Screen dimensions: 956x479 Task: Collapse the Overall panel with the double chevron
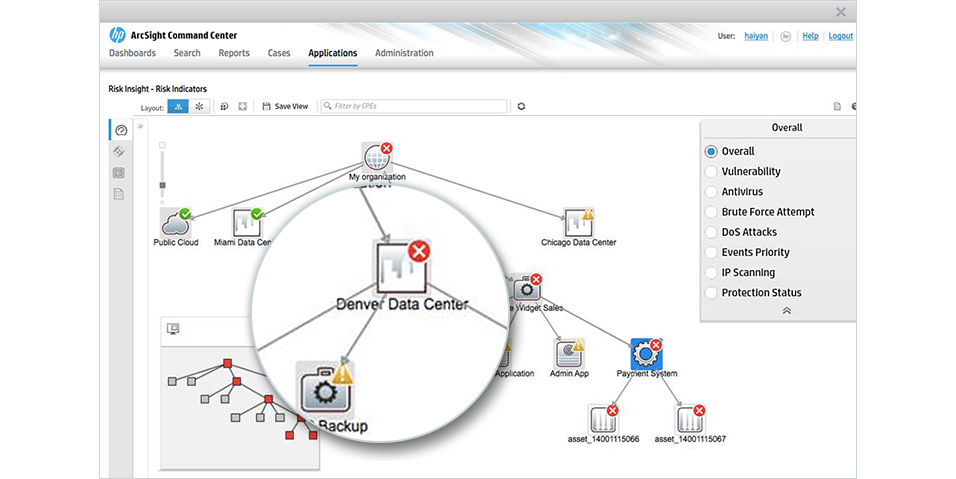coord(786,311)
